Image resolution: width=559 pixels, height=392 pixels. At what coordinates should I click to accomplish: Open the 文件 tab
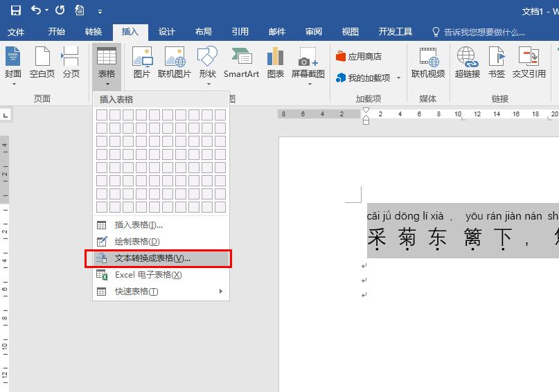(16, 32)
